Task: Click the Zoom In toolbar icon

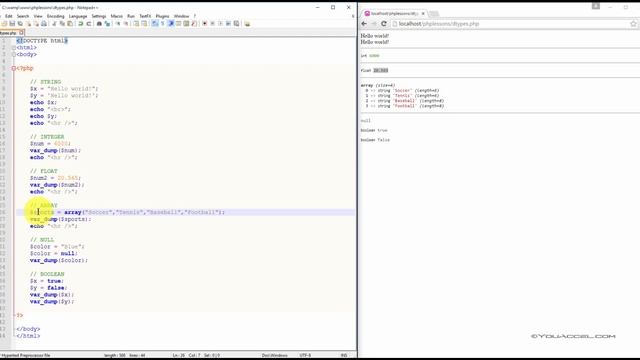Action: point(118,24)
